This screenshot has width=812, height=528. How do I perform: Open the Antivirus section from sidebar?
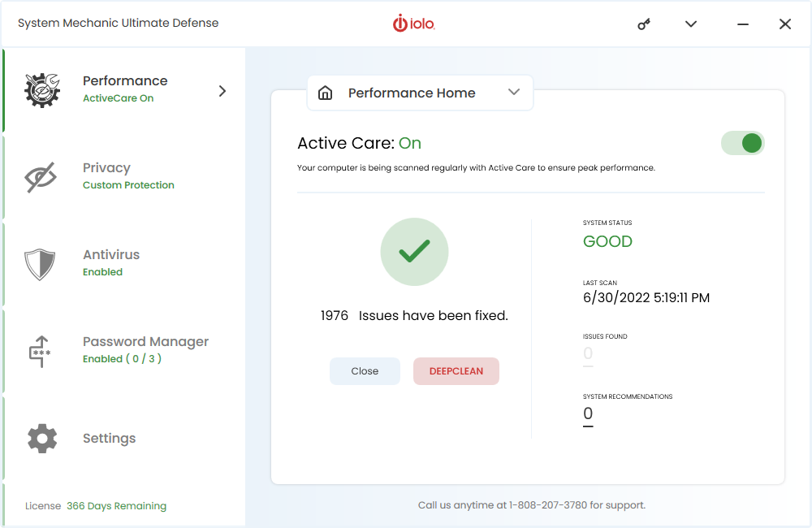[x=110, y=254]
